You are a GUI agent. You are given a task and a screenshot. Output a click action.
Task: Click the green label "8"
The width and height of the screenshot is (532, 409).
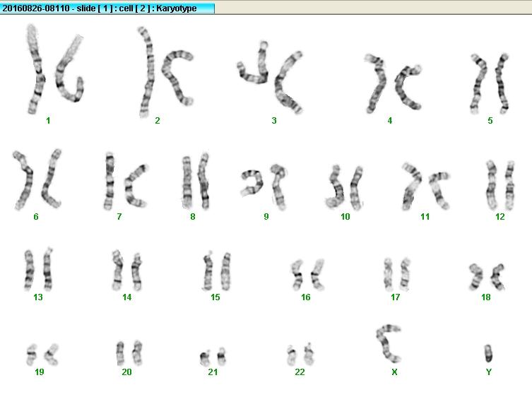point(193,216)
